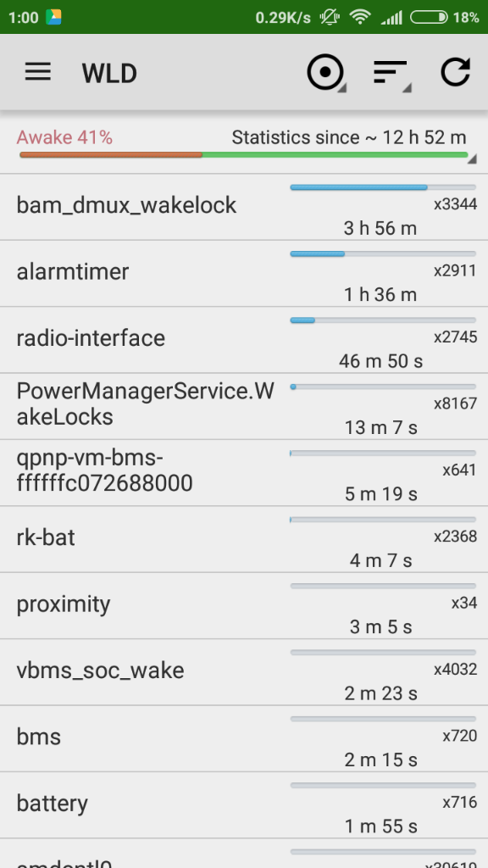Image resolution: width=488 pixels, height=868 pixels.
Task: Tap the Awake 41% label
Action: pyautogui.click(x=64, y=137)
